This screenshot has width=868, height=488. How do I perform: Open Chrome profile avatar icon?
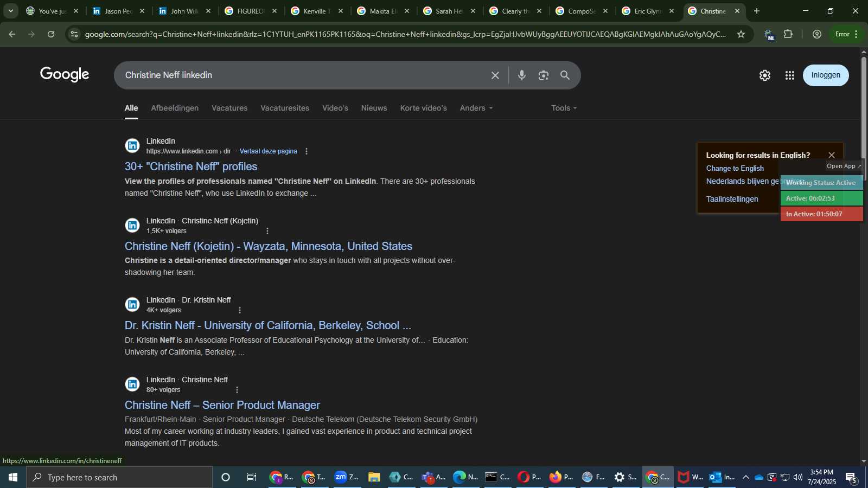tap(816, 34)
